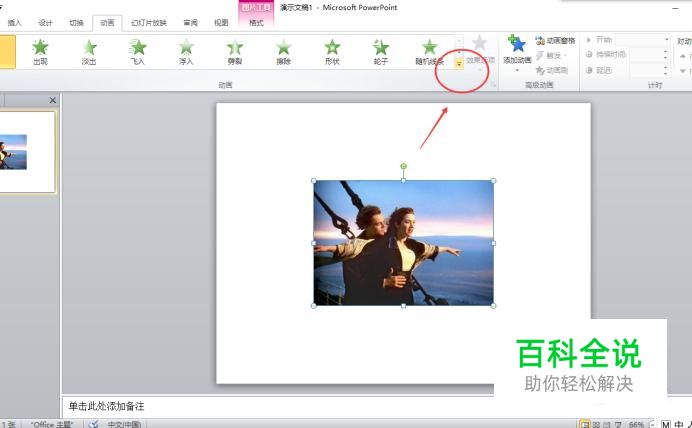Apply the 随机线条 (Random Bars) animation effect
This screenshot has height=428, width=692.
click(x=429, y=52)
